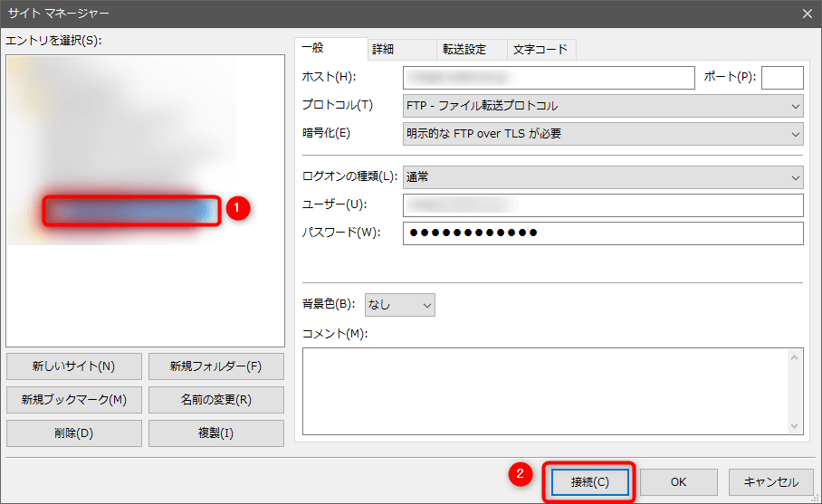Click the ユーザー input field
This screenshot has height=504, width=822.
(603, 205)
